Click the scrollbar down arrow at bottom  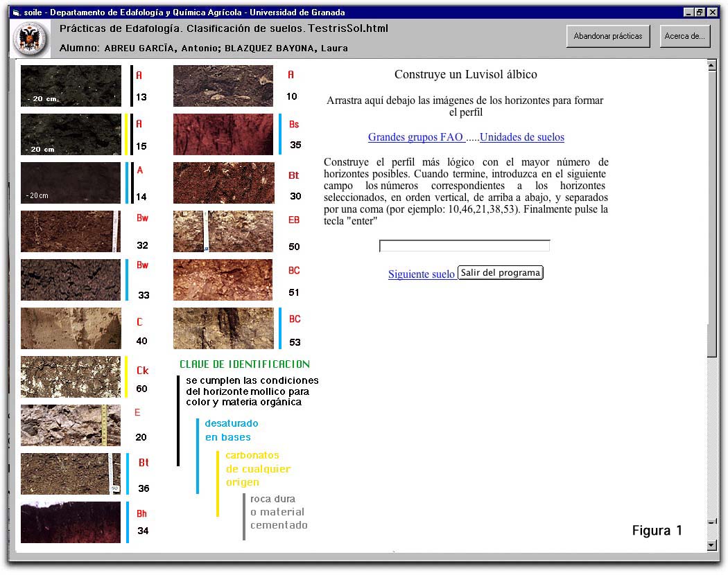coord(711,545)
